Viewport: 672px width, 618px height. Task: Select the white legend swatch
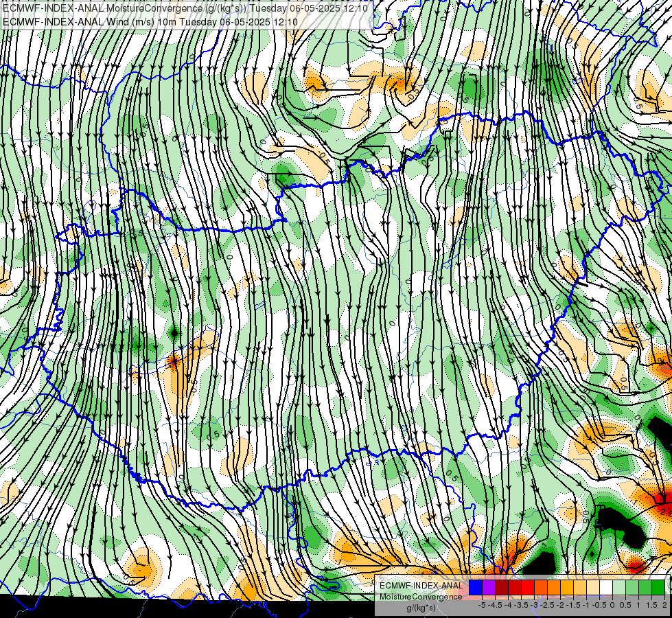(x=606, y=588)
